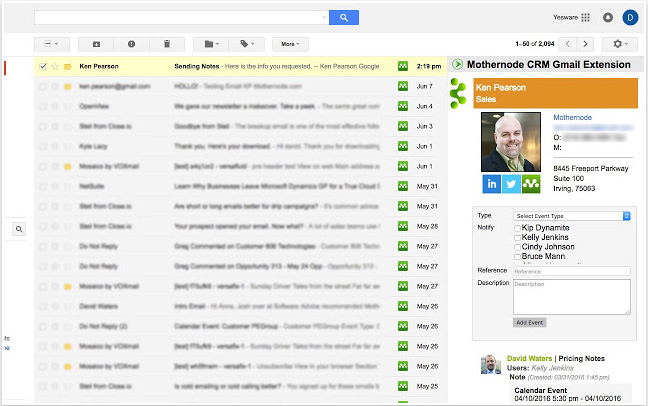The height and width of the screenshot is (406, 648).
Task: Open Ken Pearson's Twitter profile icon
Action: 511,184
